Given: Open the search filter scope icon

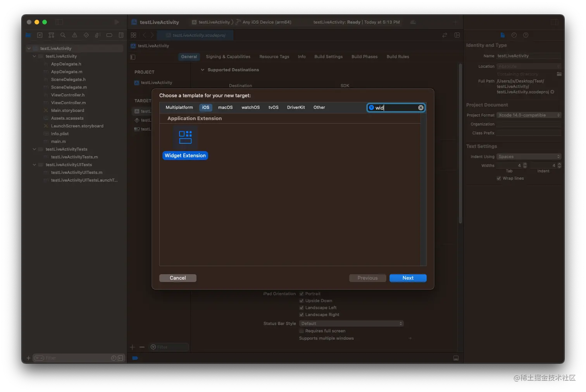Looking at the screenshot, I should (371, 108).
